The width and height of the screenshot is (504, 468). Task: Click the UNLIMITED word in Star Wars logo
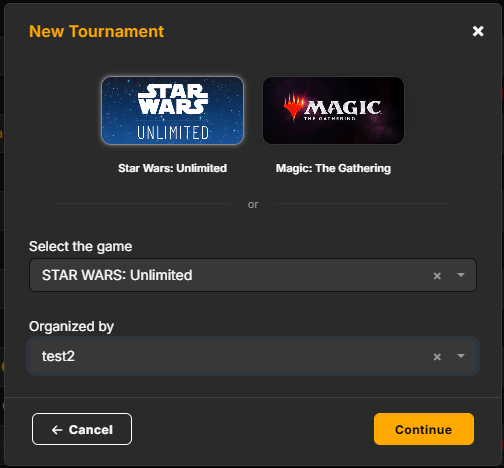[x=173, y=133]
